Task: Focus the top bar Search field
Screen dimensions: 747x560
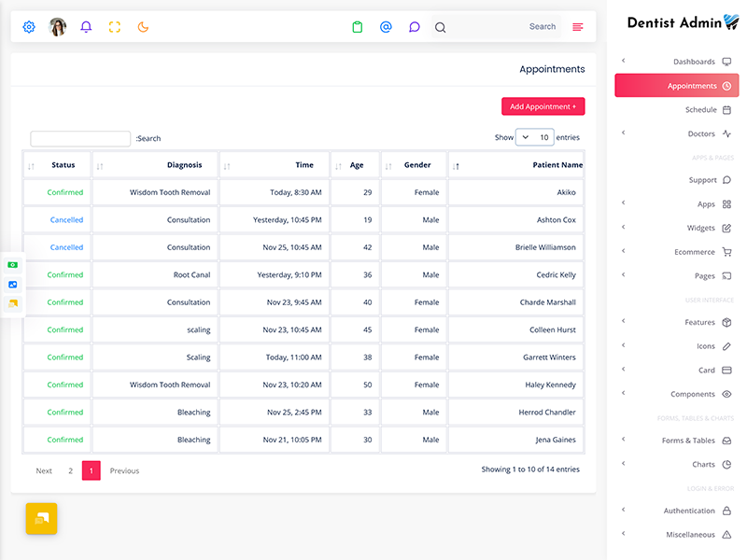Action: tap(496, 27)
